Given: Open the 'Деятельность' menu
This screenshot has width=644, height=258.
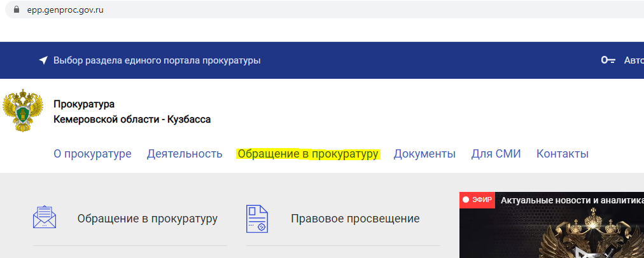Looking at the screenshot, I should pos(185,154).
